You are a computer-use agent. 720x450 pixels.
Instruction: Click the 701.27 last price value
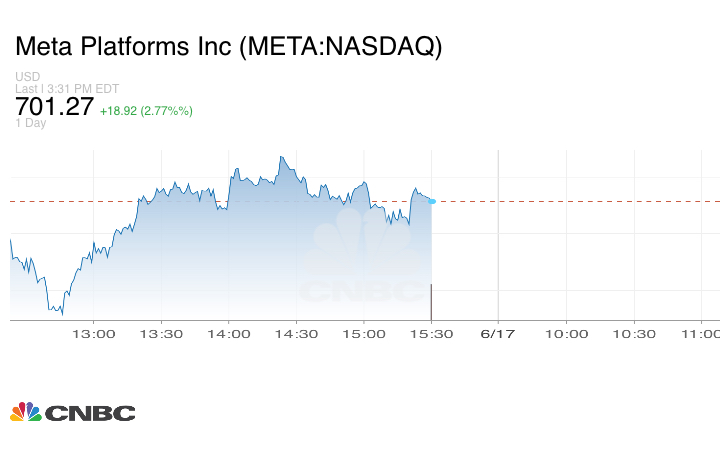click(54, 106)
